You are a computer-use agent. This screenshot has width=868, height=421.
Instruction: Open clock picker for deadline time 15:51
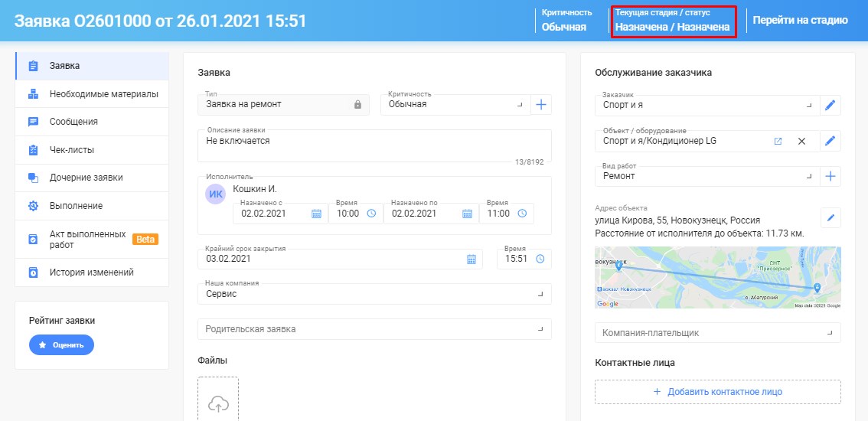pyautogui.click(x=540, y=259)
